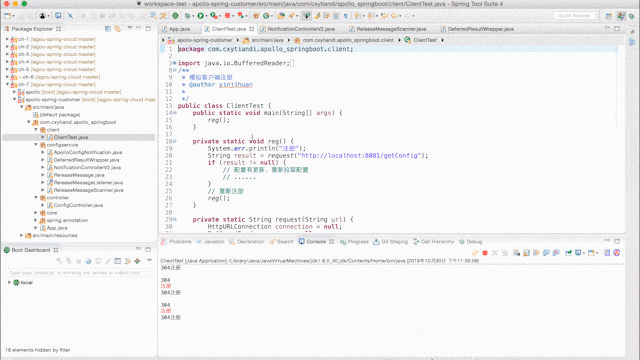Click the Remove Launch icon in Console

click(495, 253)
